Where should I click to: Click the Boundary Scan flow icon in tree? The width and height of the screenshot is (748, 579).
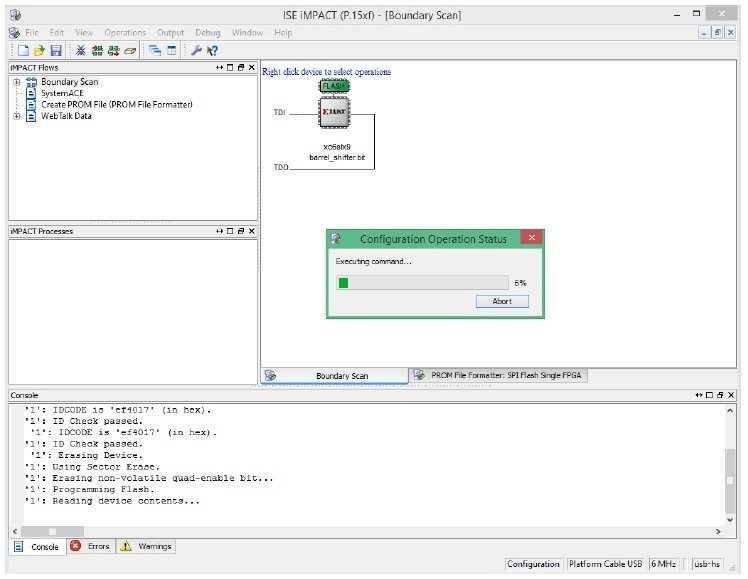(31, 82)
